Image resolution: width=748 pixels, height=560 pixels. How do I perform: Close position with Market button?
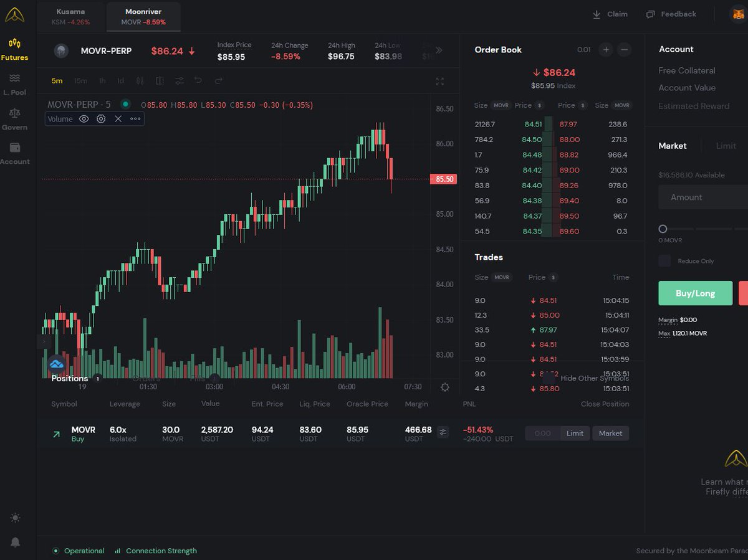pyautogui.click(x=610, y=433)
